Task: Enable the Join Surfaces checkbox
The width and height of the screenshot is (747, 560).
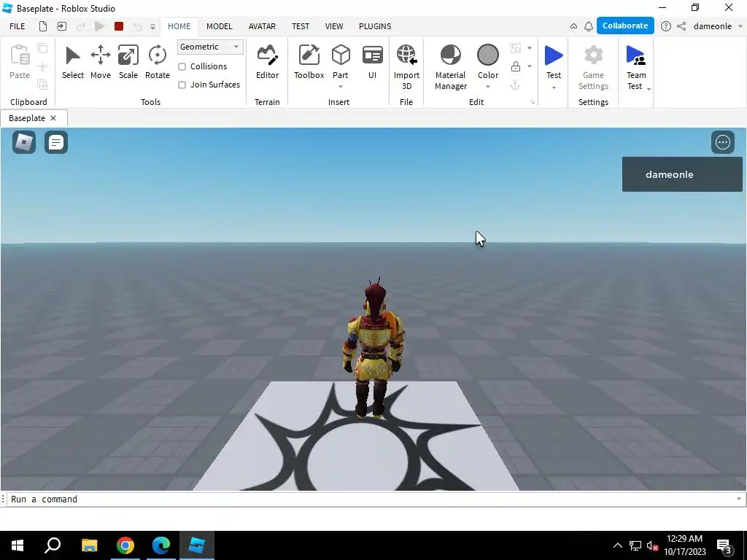Action: tap(182, 85)
